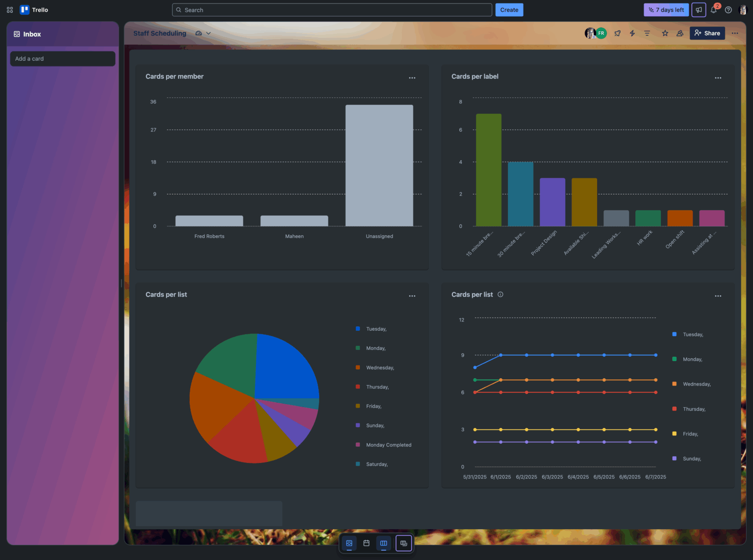Screen dimensions: 753x560
Task: Select the Inbox view toggle
Action: tap(349, 543)
